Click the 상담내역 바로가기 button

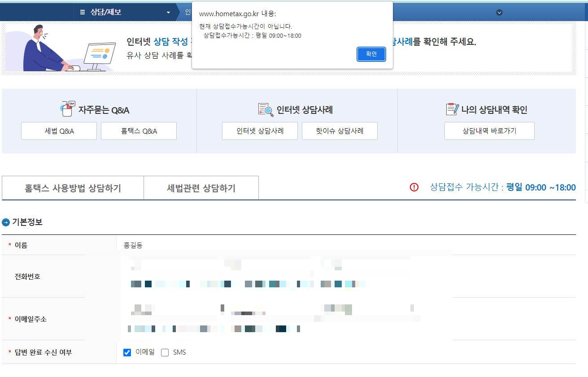489,131
